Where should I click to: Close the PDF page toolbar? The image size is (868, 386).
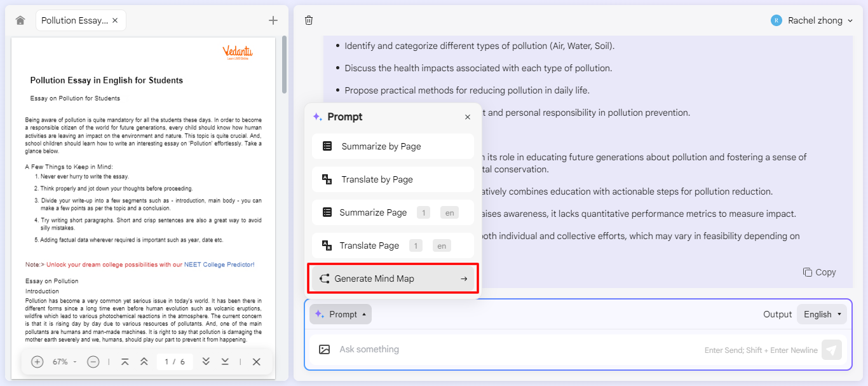[x=256, y=361]
